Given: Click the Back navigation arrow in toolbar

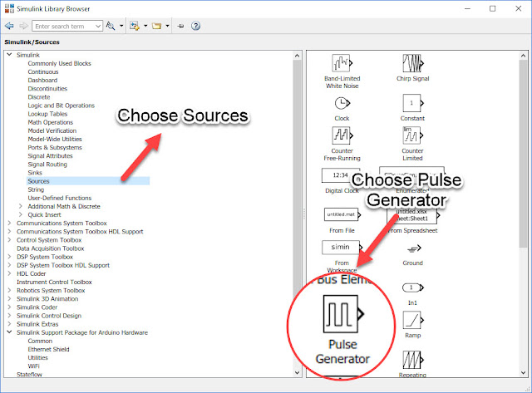Looking at the screenshot, I should point(9,26).
